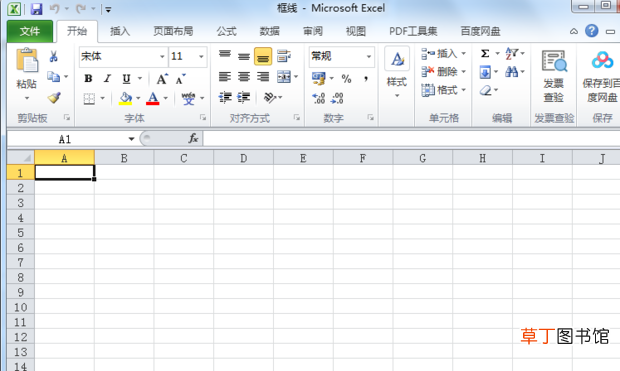Open the 常规 number format dropdown

[x=369, y=57]
